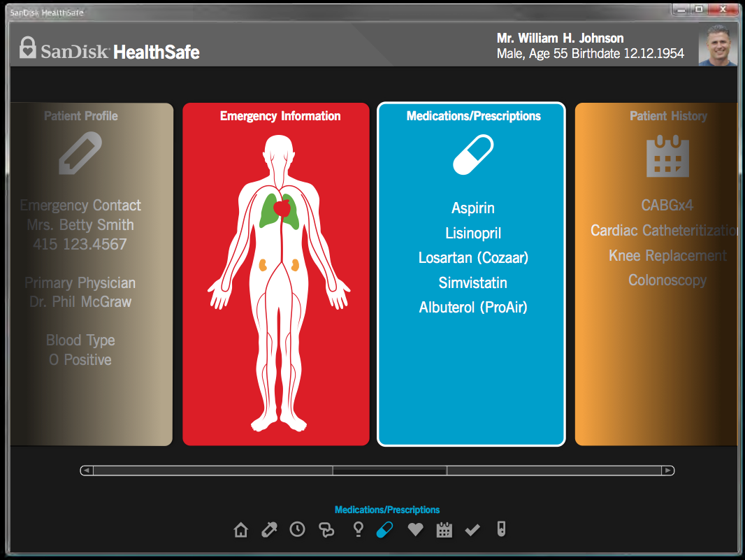This screenshot has height=560, width=745.
Task: Open the checkmark icon in bottom bar
Action: (472, 530)
